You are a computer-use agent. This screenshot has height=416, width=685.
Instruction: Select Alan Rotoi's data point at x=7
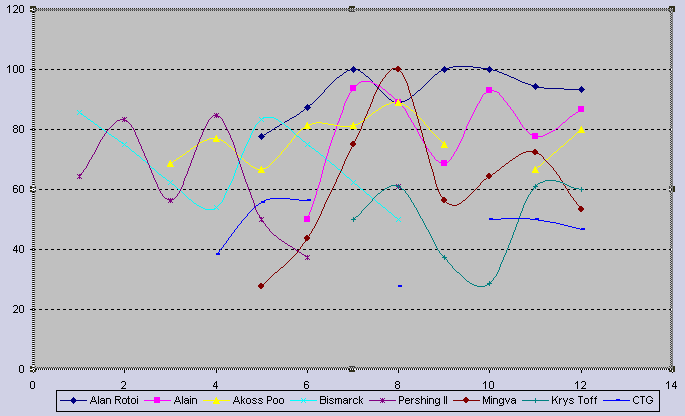pyautogui.click(x=353, y=70)
